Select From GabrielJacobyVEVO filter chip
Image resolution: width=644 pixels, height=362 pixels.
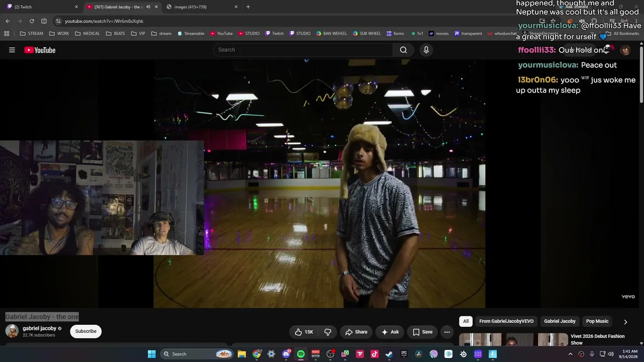coord(506,321)
